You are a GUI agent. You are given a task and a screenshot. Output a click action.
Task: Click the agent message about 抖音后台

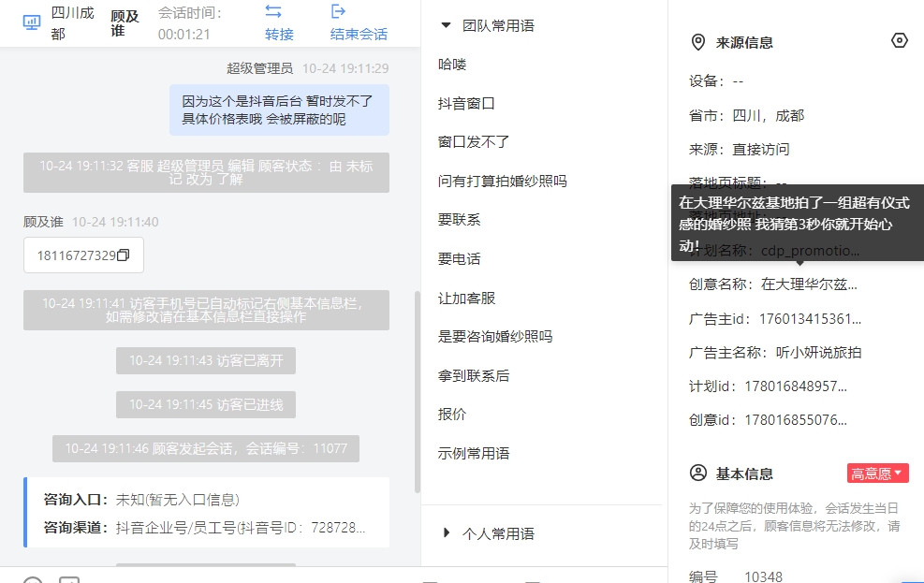(279, 110)
